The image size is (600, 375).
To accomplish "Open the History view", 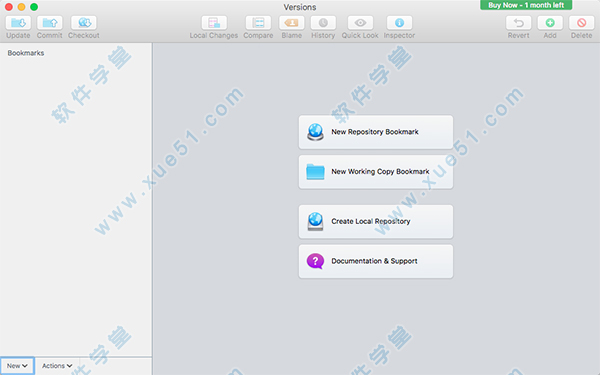I will pos(323,23).
